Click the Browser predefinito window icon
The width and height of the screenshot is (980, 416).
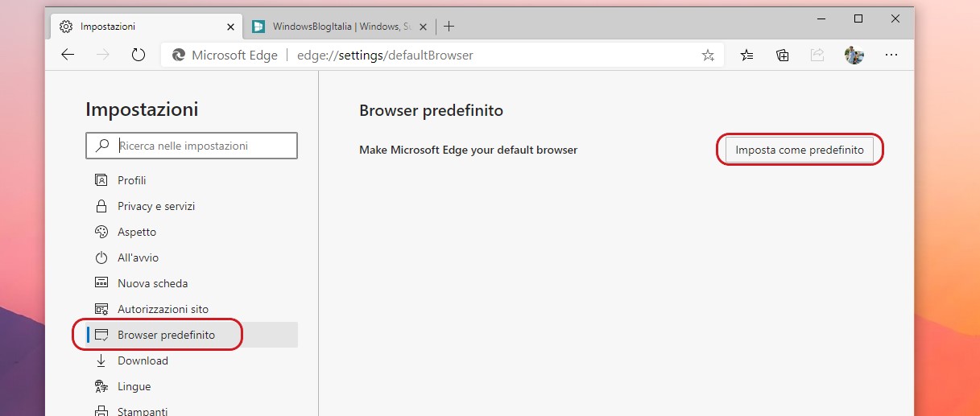click(x=101, y=335)
